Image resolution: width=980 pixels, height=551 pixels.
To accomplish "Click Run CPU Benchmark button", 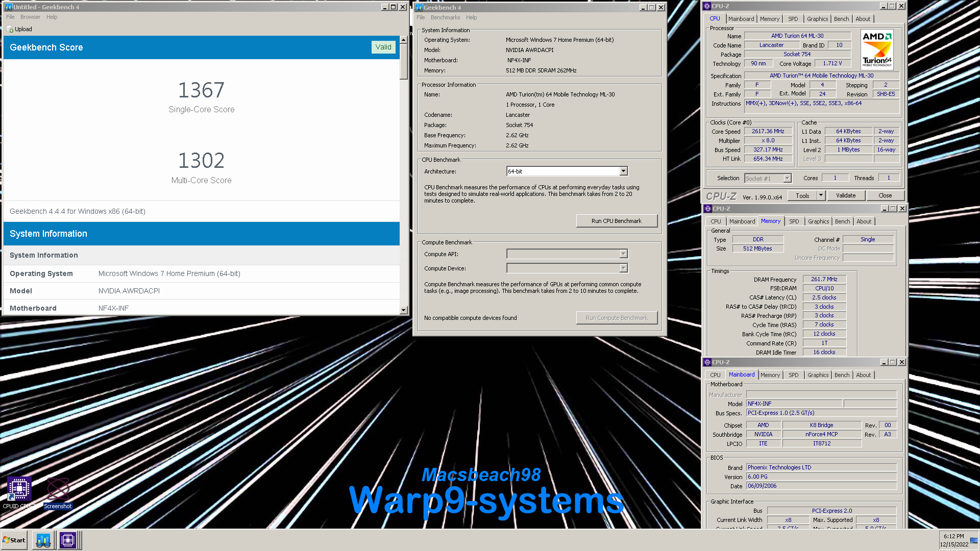I will point(617,221).
